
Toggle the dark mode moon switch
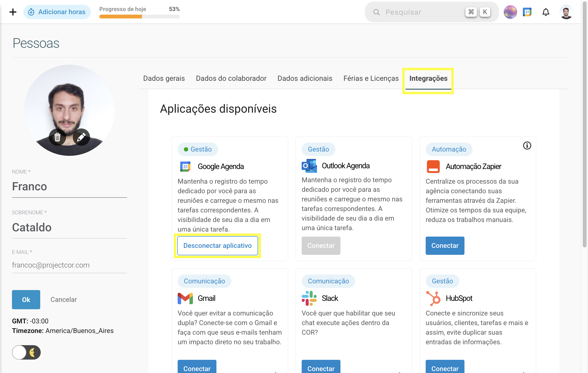pos(26,352)
